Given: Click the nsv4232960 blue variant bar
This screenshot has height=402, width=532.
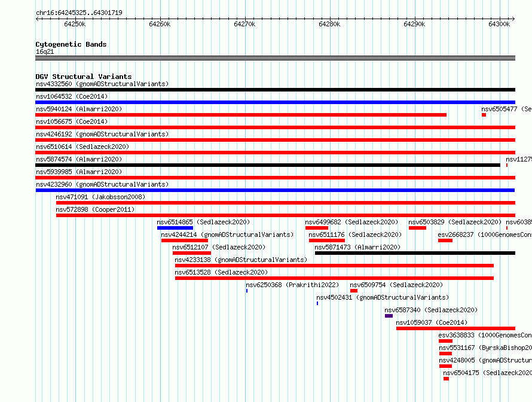Looking at the screenshot, I should point(275,190).
